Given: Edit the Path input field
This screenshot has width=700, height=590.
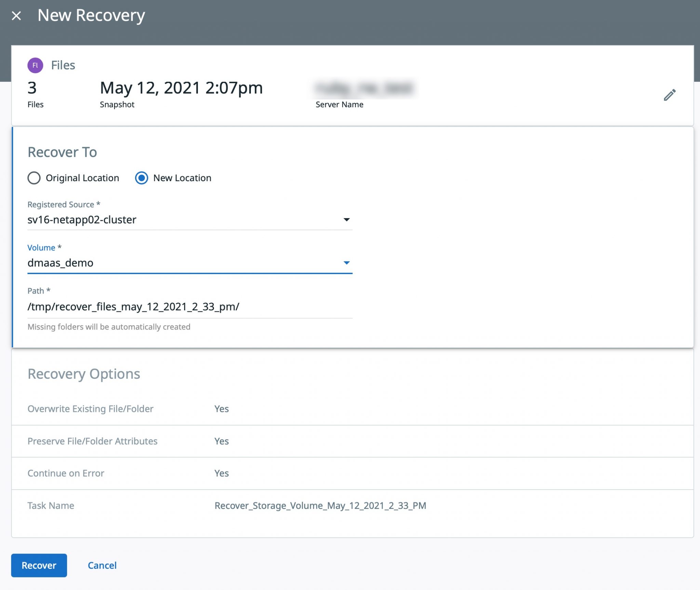Looking at the screenshot, I should (190, 306).
